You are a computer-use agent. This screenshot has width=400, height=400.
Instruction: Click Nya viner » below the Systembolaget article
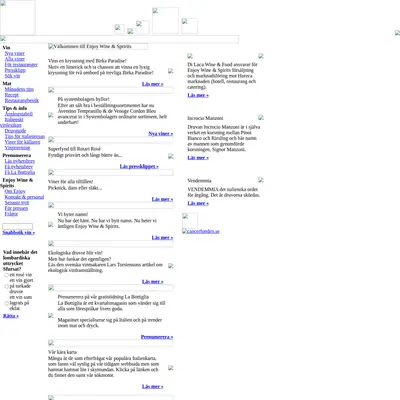161,134
